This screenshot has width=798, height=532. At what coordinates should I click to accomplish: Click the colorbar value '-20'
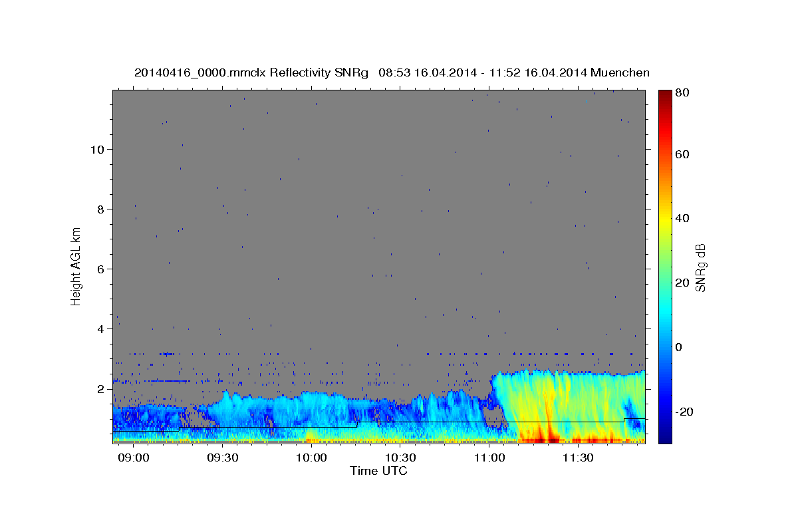point(684,412)
